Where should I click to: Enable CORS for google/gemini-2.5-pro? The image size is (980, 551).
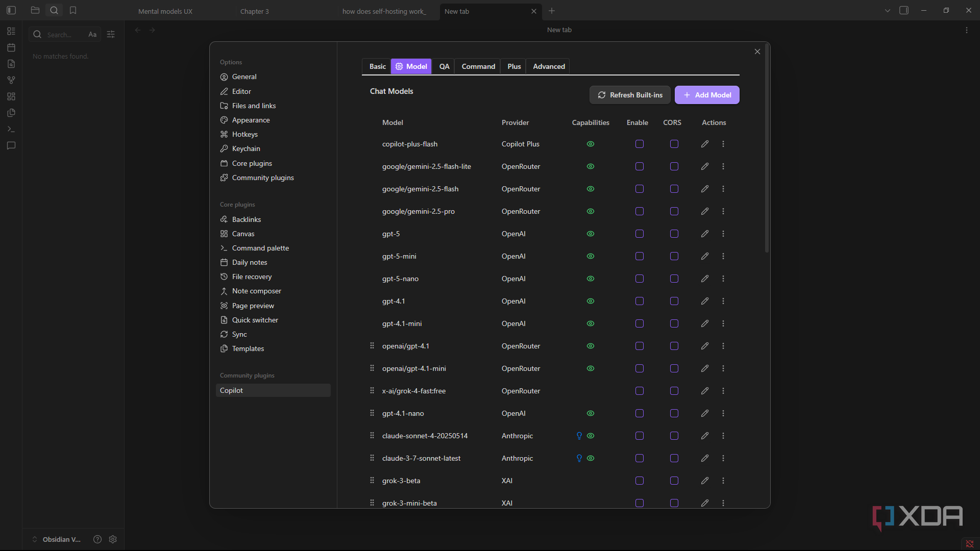[x=674, y=211]
